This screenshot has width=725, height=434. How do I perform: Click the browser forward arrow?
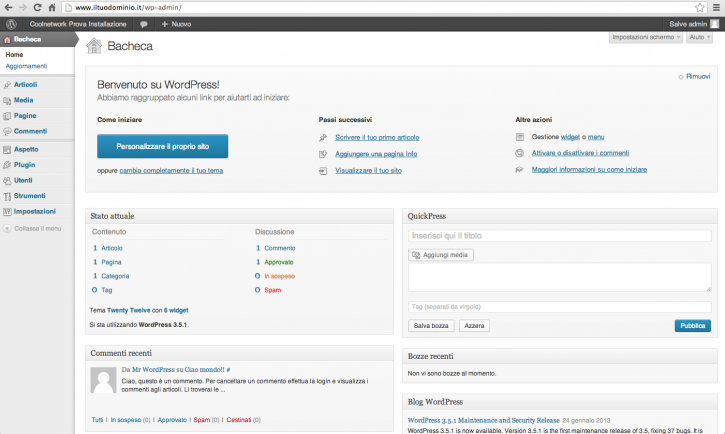[23, 7]
